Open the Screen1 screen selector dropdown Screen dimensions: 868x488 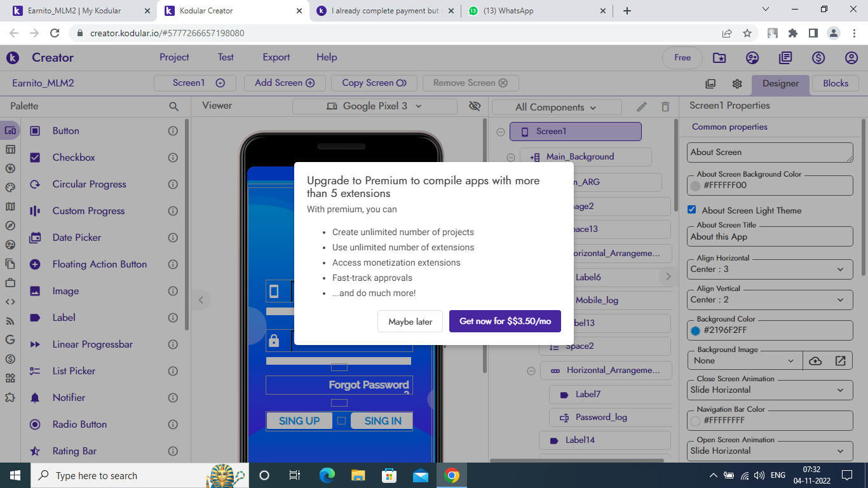195,83
